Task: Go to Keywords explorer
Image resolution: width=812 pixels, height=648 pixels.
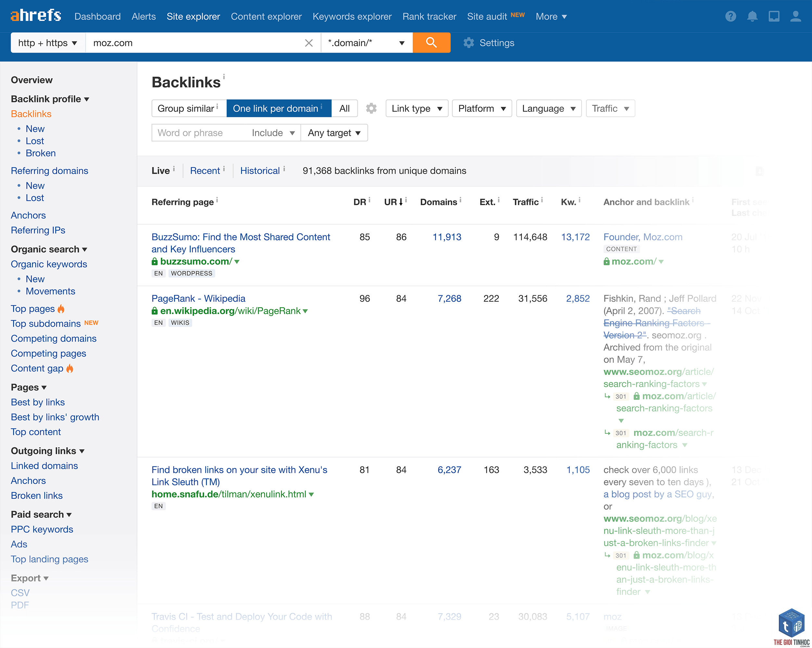Action: (352, 16)
